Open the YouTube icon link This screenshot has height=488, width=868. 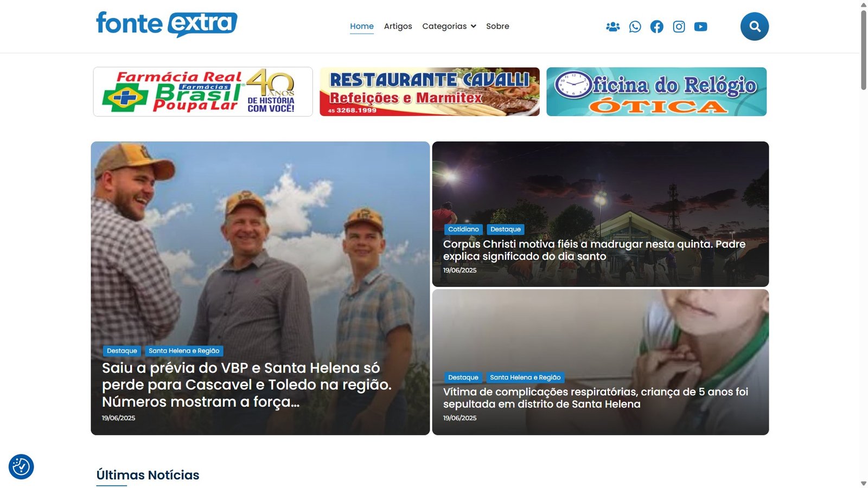tap(700, 27)
